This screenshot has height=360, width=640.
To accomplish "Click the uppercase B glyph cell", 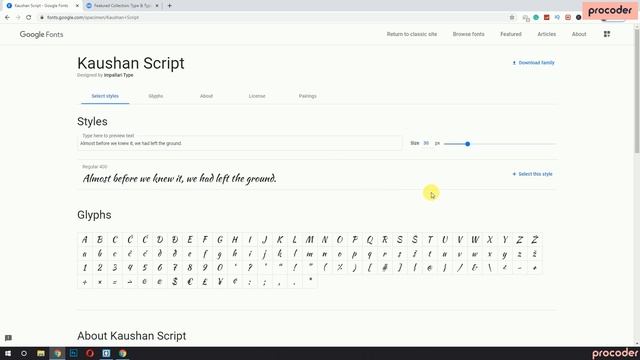I will (100, 240).
